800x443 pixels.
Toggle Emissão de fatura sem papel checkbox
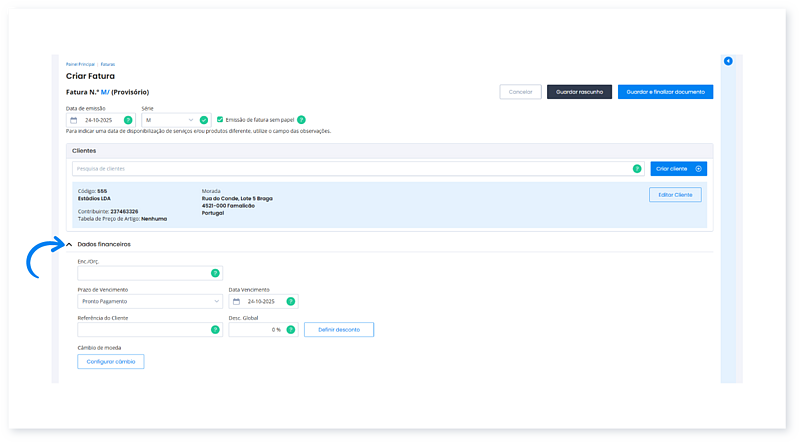tap(220, 120)
